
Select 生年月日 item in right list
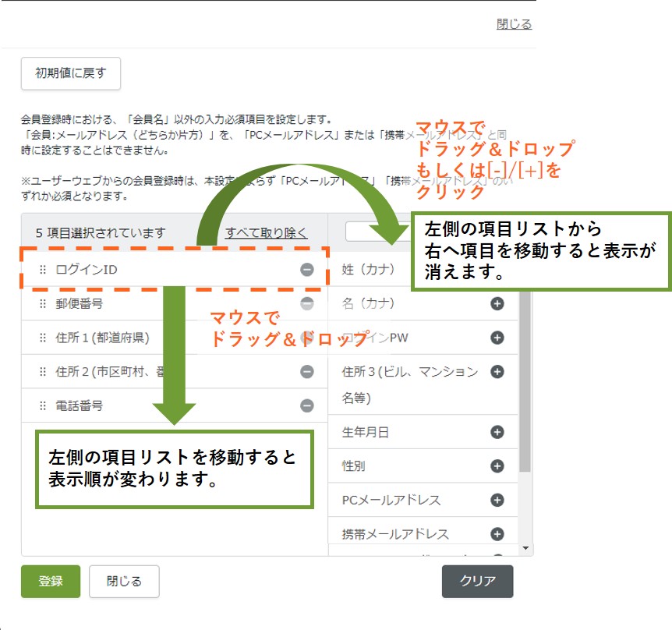(x=365, y=432)
